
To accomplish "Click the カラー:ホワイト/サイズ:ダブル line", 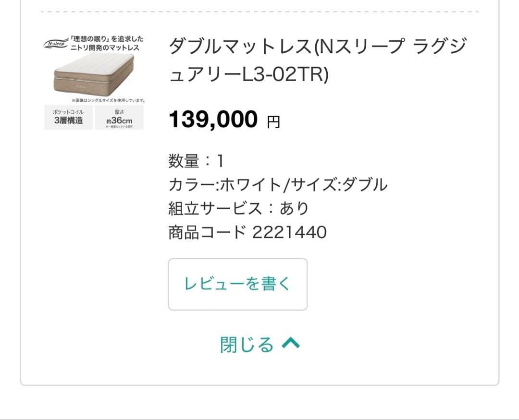I will point(278,185).
